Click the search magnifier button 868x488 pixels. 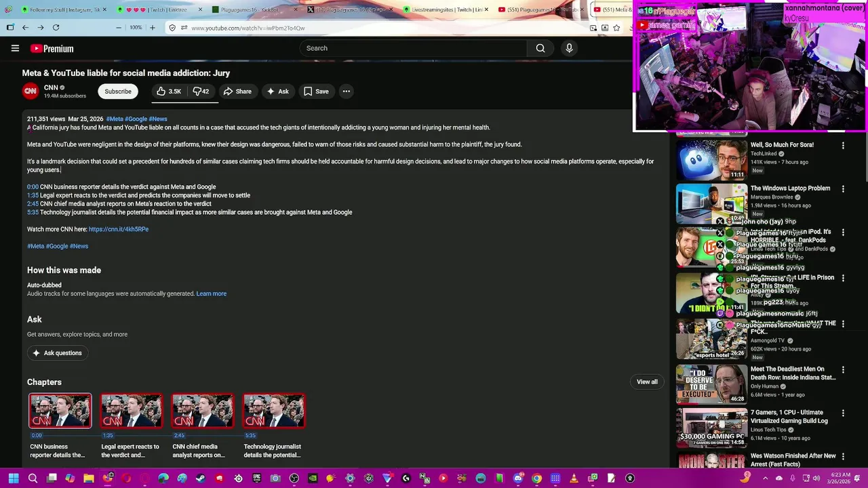pos(540,48)
